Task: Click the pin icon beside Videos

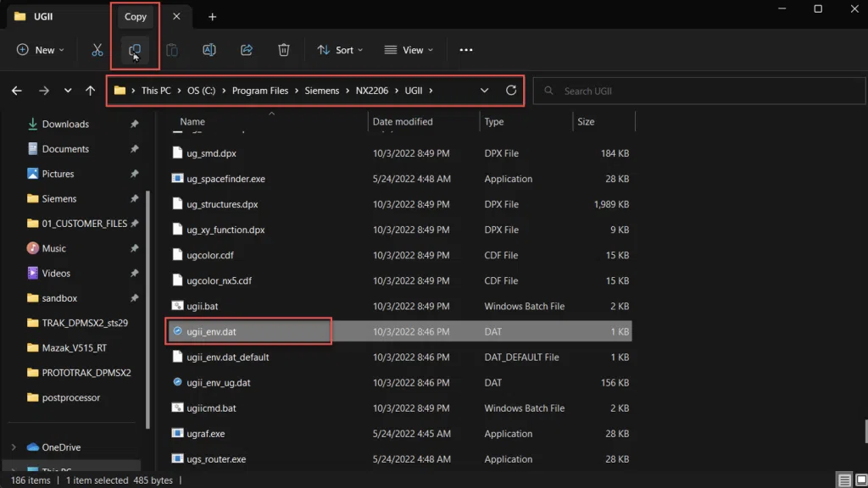Action: point(134,274)
